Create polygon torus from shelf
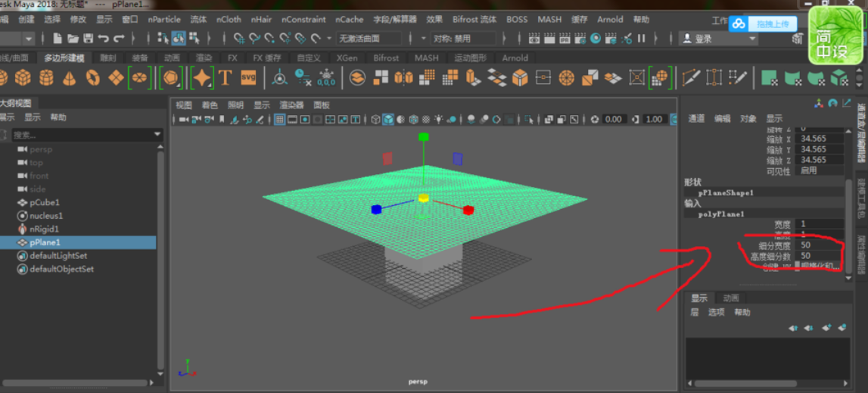868x393 pixels. point(92,77)
